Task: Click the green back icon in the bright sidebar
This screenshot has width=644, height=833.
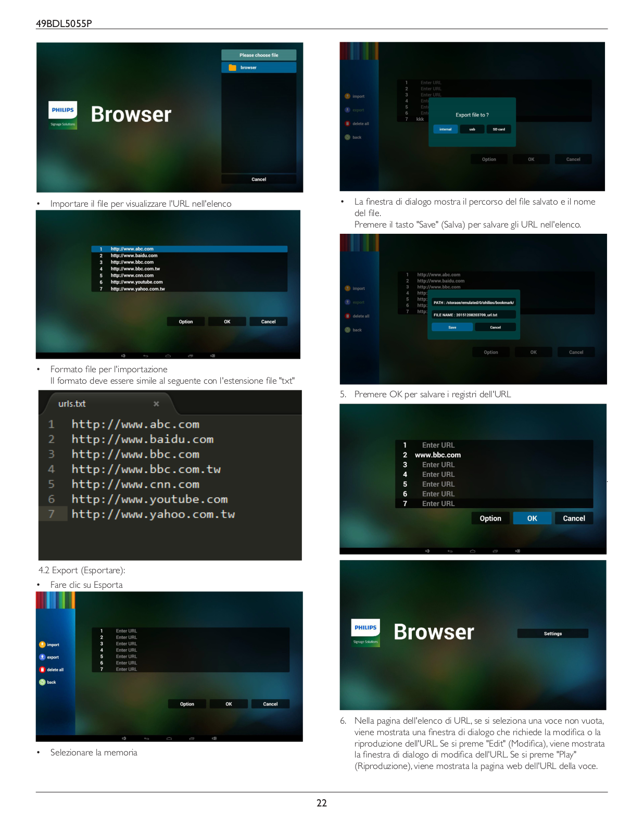Action: (42, 682)
